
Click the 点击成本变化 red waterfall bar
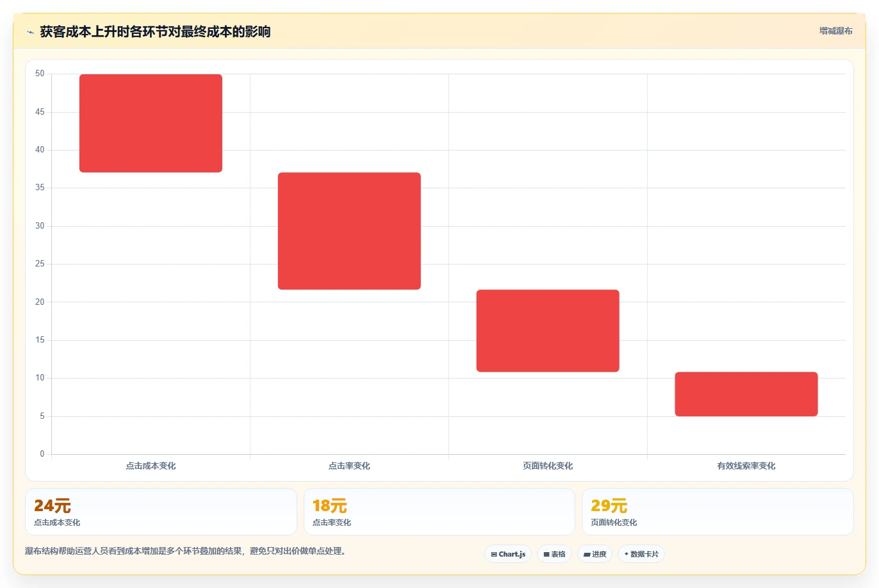tap(151, 123)
